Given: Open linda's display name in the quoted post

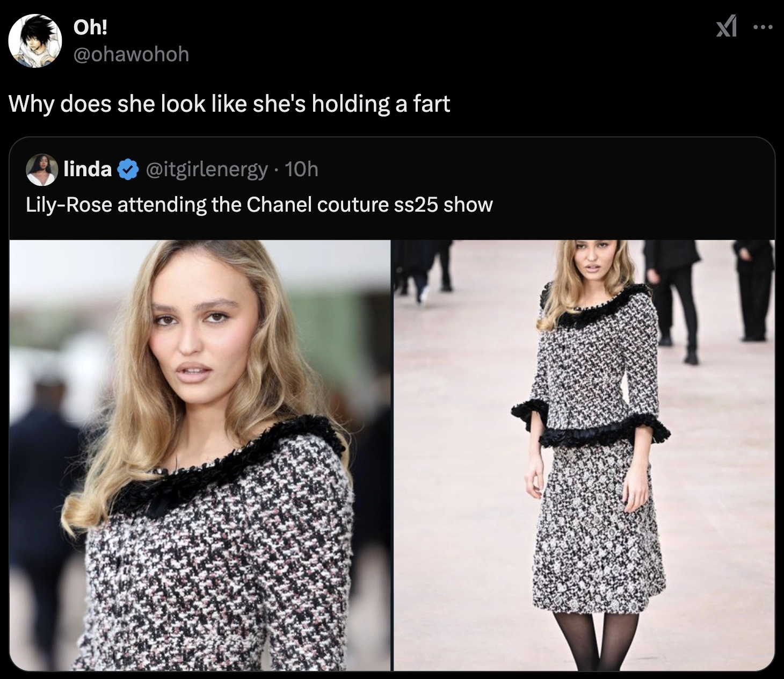Looking at the screenshot, I should coord(88,169).
